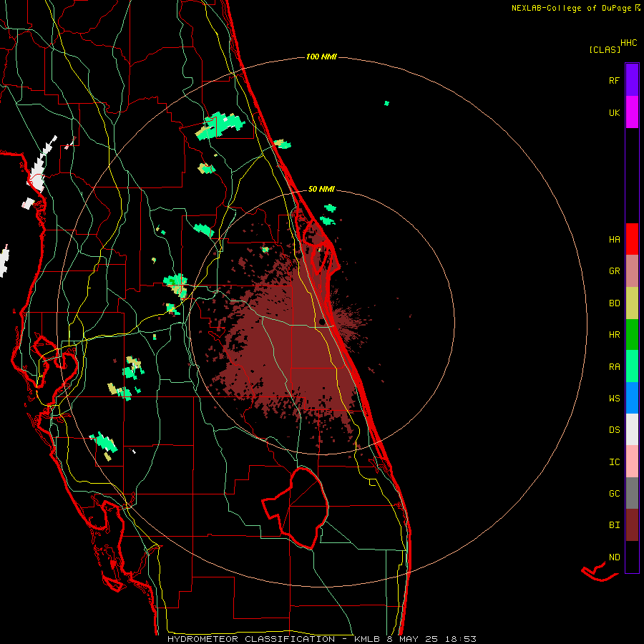Select the yellow BD legend color
Viewport: 644px width, 644px height.
click(632, 303)
